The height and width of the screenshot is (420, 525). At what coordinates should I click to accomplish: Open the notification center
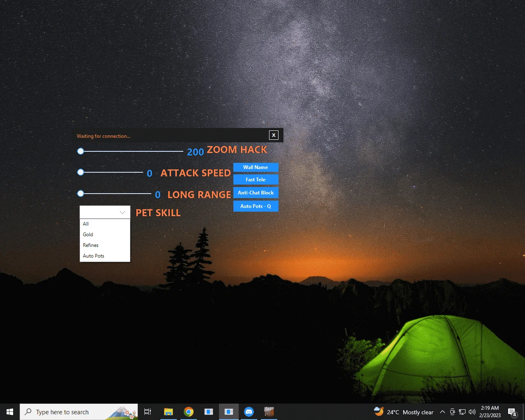point(512,412)
